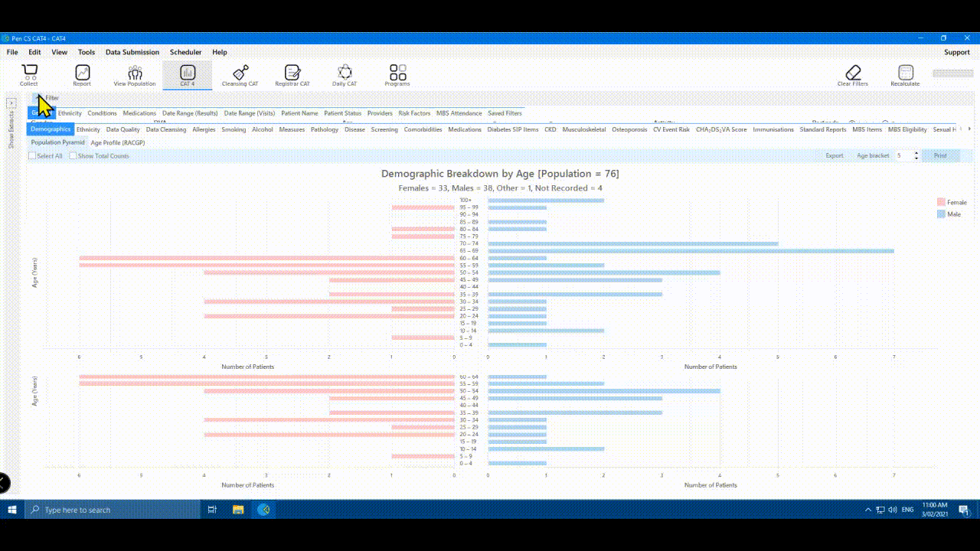Open Daily CAT
The width and height of the screenshot is (980, 551).
point(345,75)
